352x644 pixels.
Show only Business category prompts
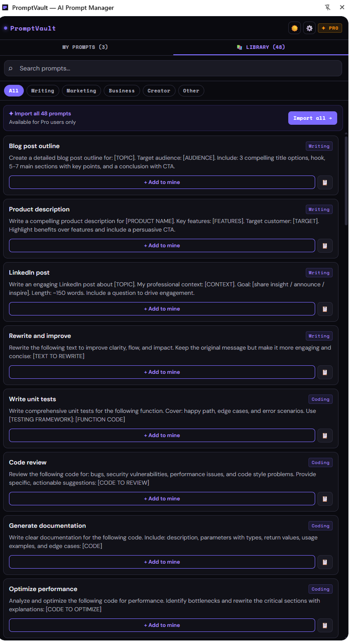point(122,91)
